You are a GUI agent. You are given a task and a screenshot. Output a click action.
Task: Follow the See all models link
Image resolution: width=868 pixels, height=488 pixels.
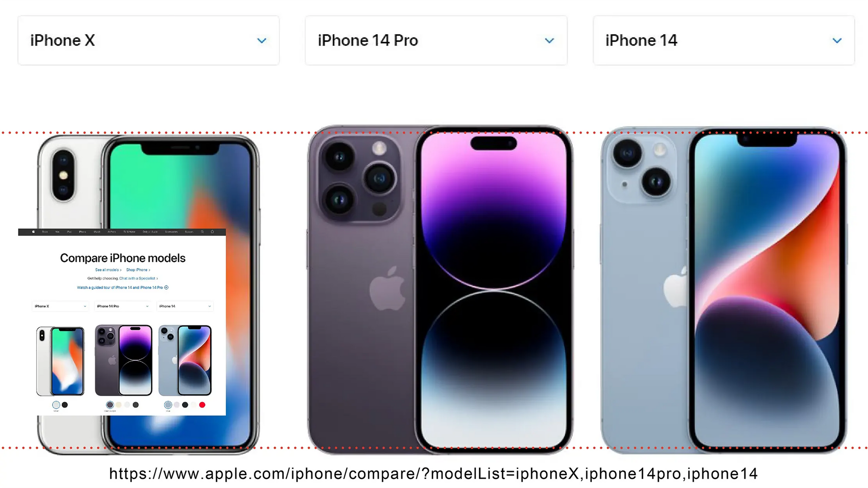coord(108,270)
